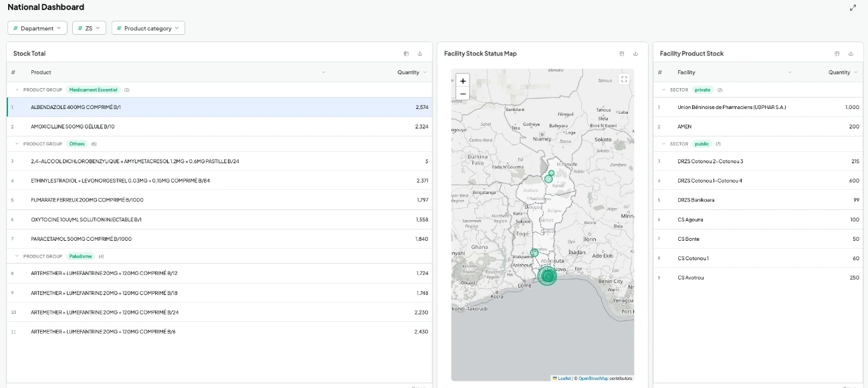Image resolution: width=868 pixels, height=388 pixels.
Task: Select ARTEMETHER + LUMEFANTRINE COMPRIMÉ B/12 row
Action: (219, 274)
